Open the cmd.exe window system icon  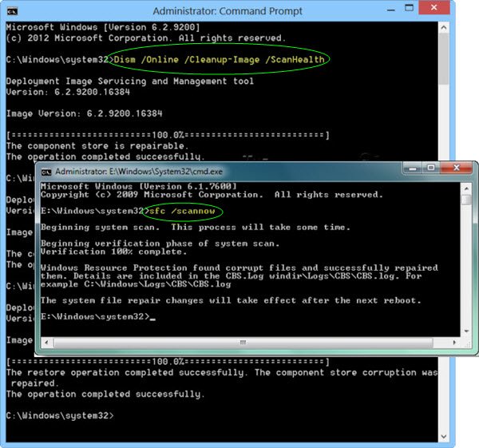point(46,172)
